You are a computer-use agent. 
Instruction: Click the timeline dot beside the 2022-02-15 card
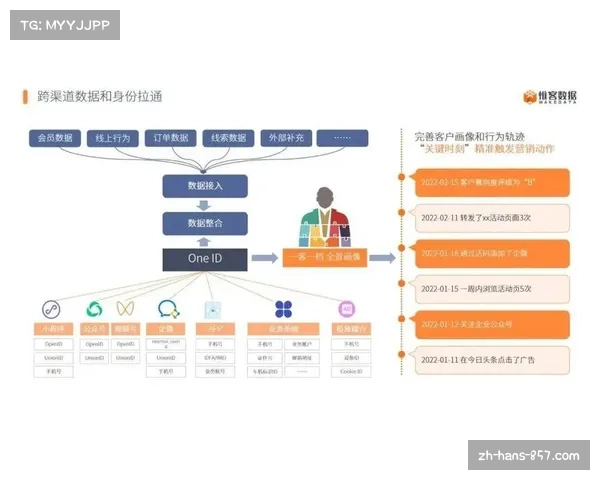[x=401, y=177]
